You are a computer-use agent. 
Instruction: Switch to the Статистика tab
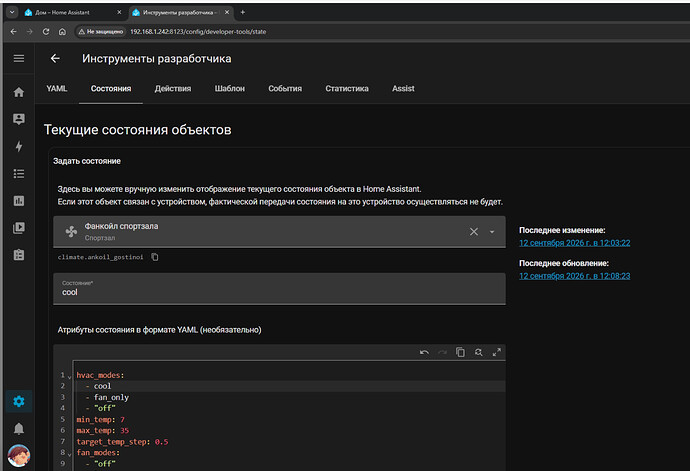[x=347, y=88]
